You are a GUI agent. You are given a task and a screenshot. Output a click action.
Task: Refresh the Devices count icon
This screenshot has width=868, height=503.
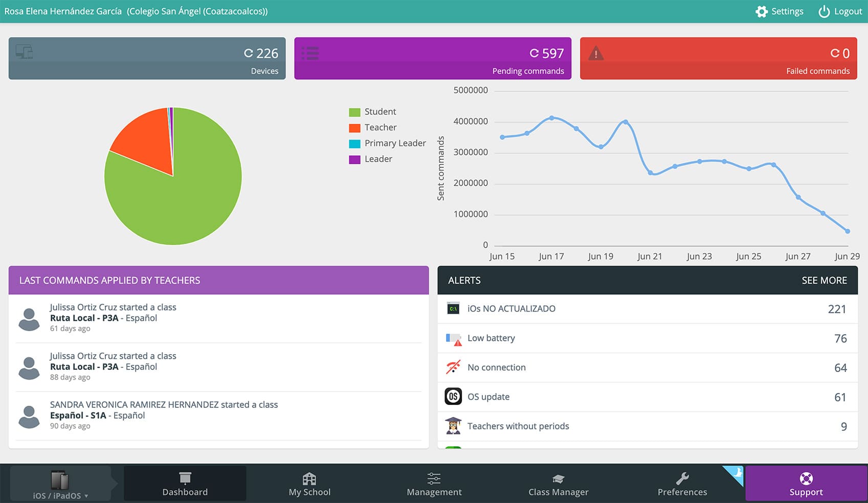249,53
